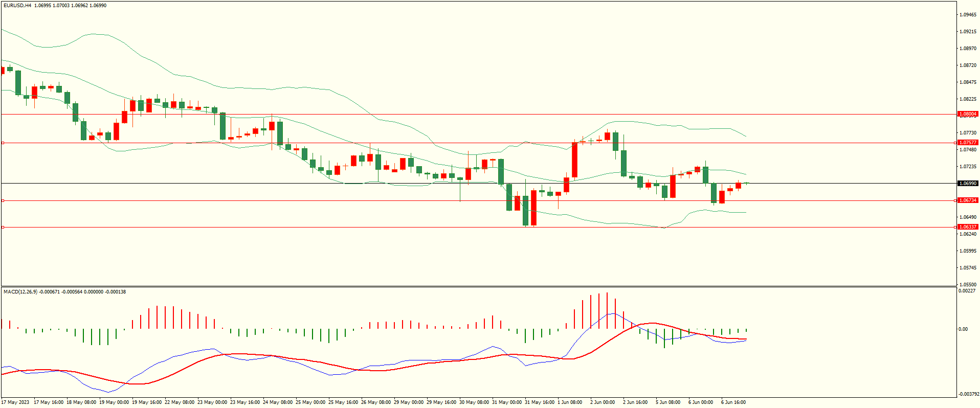The width and height of the screenshot is (980, 408).
Task: Select the red 1.06734 price level tag
Action: [x=968, y=200]
